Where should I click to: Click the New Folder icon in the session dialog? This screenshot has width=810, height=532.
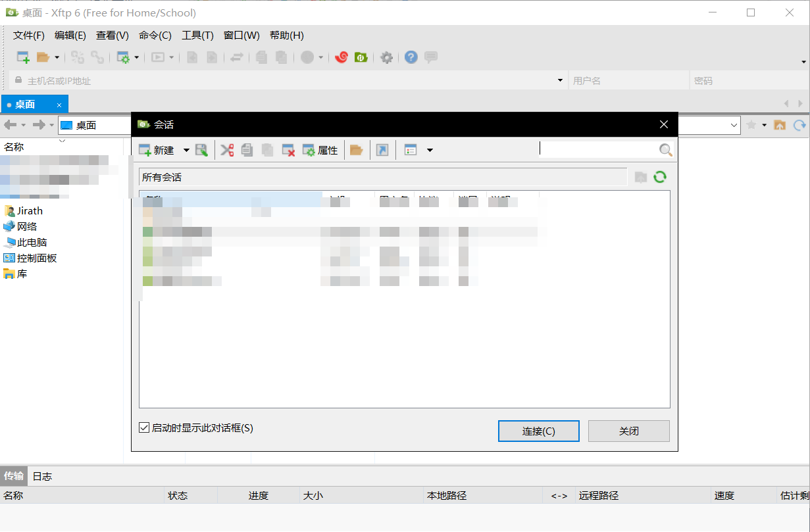pyautogui.click(x=357, y=149)
